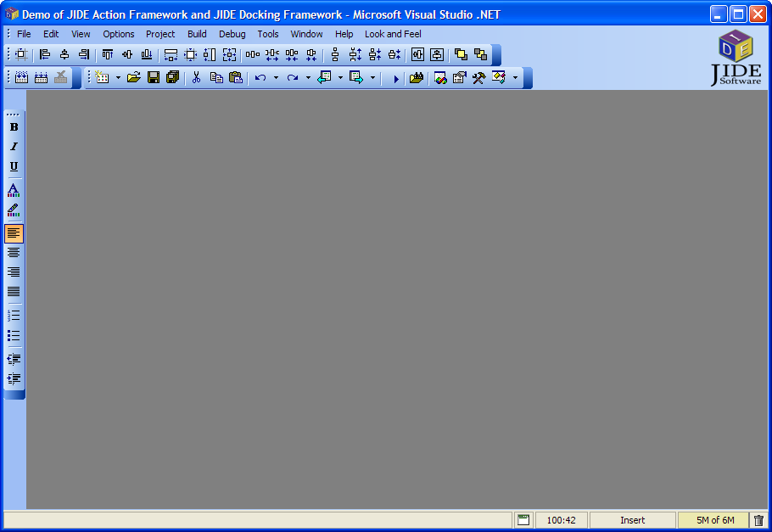Toggle Center text alignment
This screenshot has height=532, width=772.
(14, 253)
